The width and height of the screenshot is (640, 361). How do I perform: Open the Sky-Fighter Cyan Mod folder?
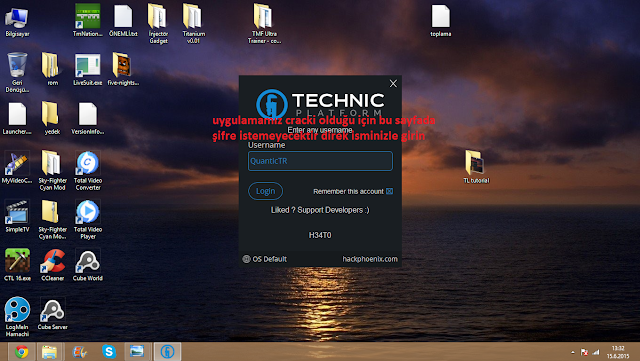click(52, 171)
